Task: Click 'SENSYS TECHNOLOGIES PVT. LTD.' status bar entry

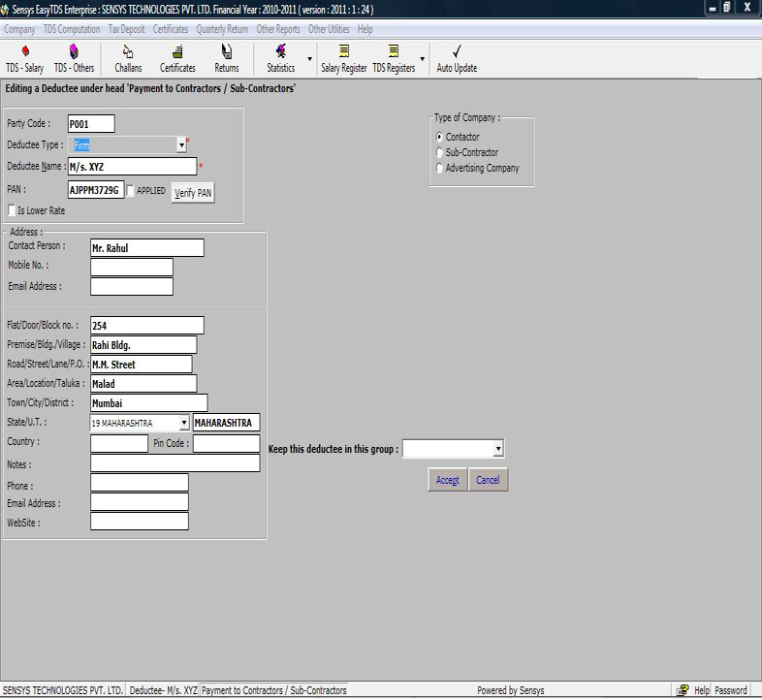Action: point(63,690)
